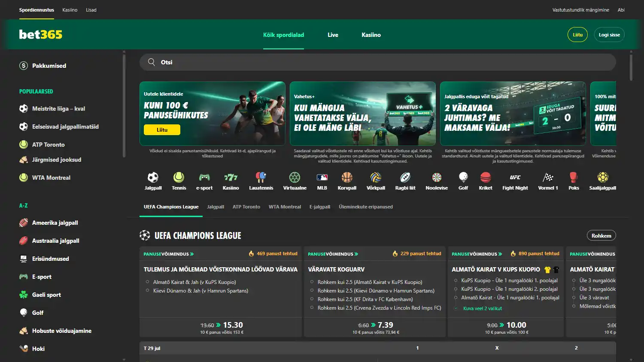
Task: Click the Otsi search field
Action: pyautogui.click(x=378, y=62)
